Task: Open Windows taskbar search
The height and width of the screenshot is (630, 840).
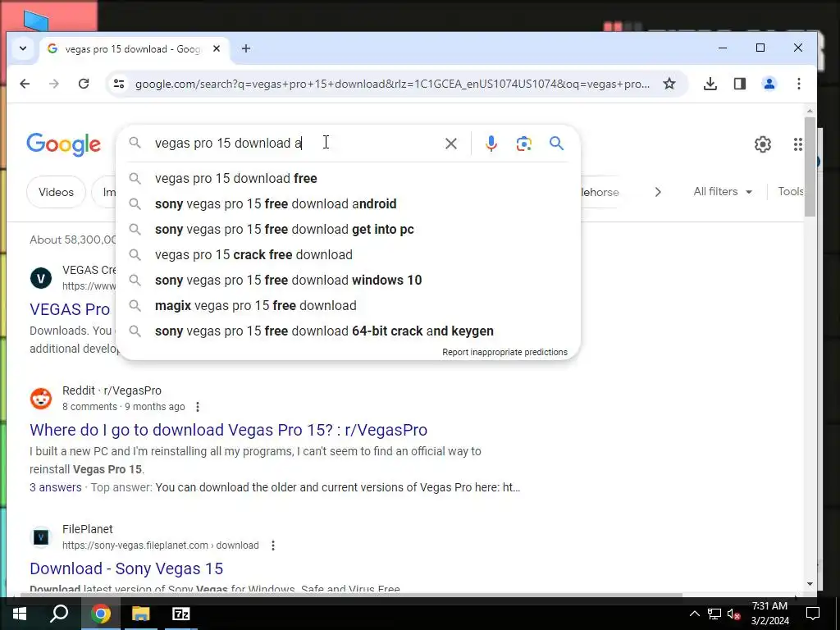Action: (59, 614)
